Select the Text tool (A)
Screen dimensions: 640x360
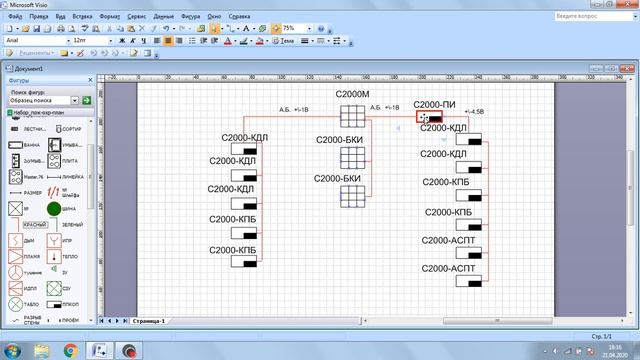tap(246, 29)
